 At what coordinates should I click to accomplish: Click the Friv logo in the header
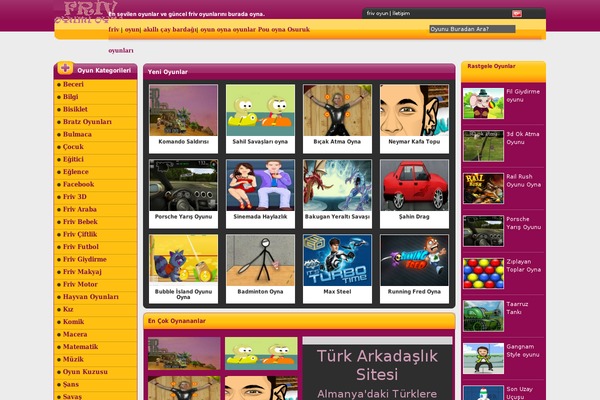pyautogui.click(x=86, y=12)
